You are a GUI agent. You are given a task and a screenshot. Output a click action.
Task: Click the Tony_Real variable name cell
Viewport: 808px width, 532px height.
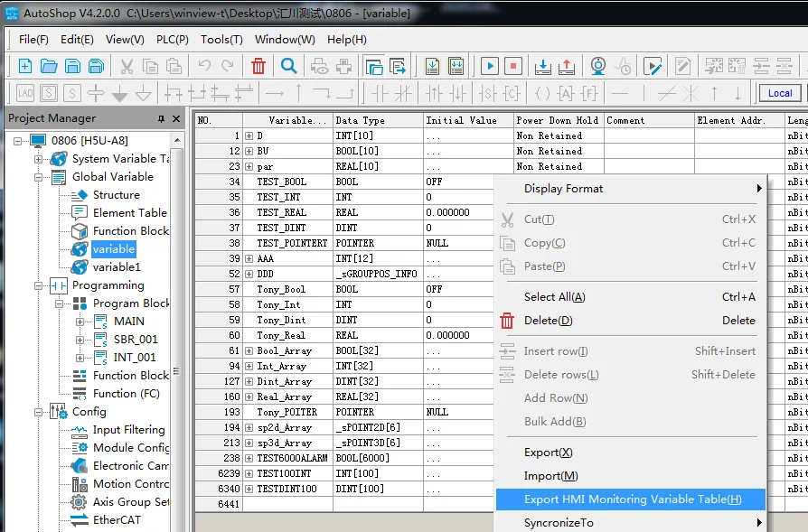click(288, 335)
